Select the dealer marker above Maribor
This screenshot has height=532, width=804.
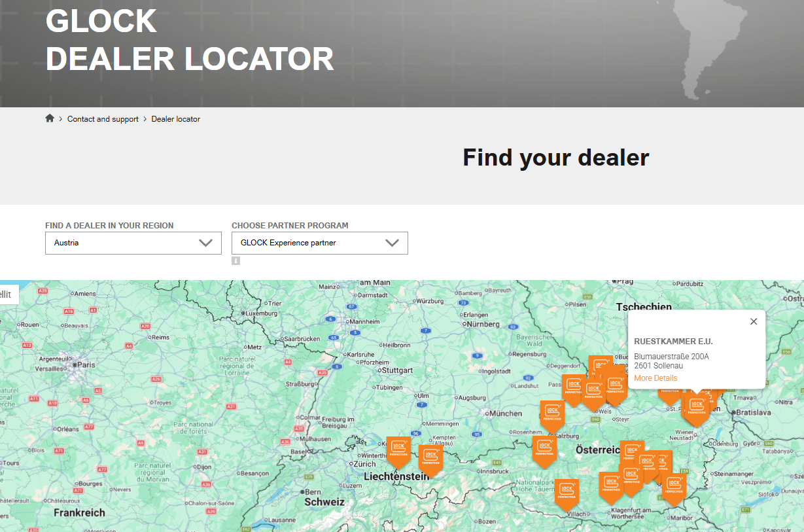674,490
